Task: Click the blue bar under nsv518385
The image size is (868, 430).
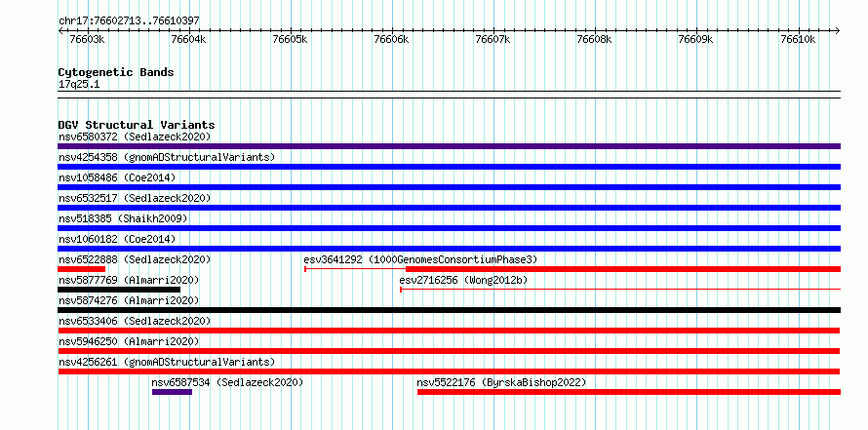Action: coord(449,228)
